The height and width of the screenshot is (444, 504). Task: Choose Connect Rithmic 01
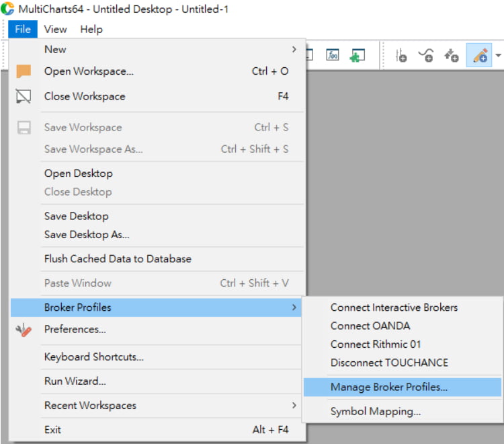pyautogui.click(x=403, y=344)
